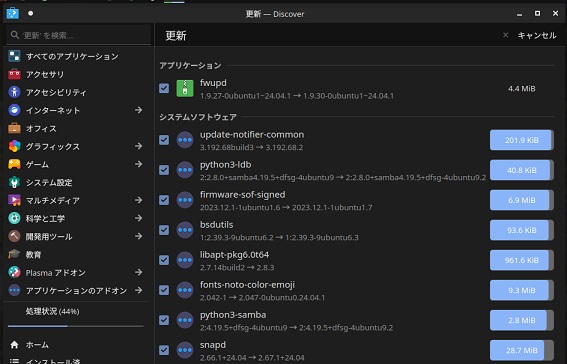Open the すべてのアプリケーション category
This screenshot has width=567, height=364.
tap(76, 56)
